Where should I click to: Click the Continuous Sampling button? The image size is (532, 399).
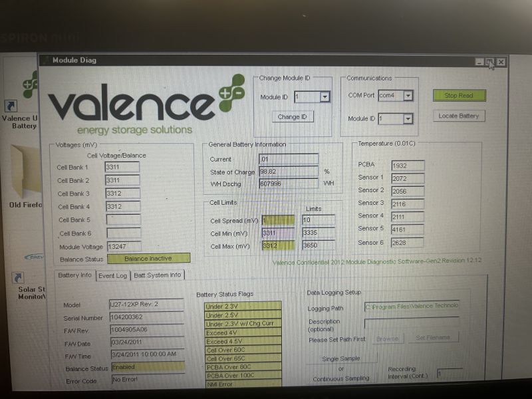pos(341,378)
